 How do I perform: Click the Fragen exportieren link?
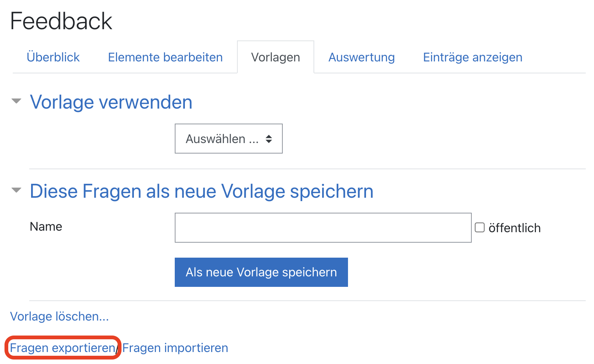(x=62, y=348)
